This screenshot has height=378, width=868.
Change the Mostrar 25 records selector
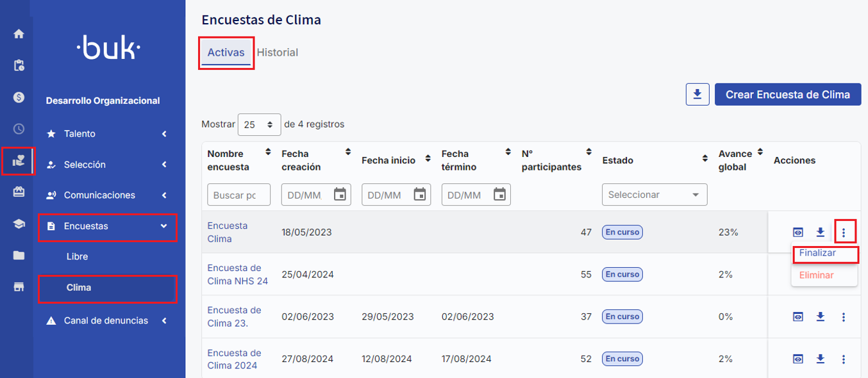259,124
